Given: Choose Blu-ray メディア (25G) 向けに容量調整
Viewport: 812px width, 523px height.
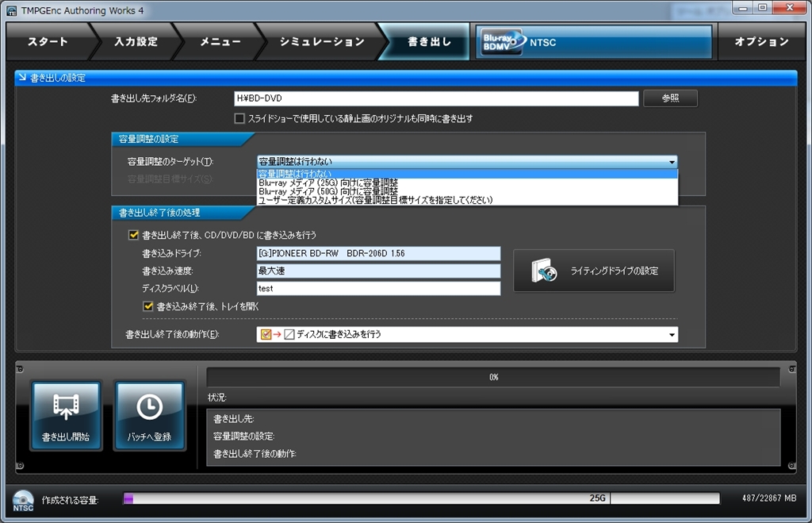Looking at the screenshot, I should pos(467,183).
